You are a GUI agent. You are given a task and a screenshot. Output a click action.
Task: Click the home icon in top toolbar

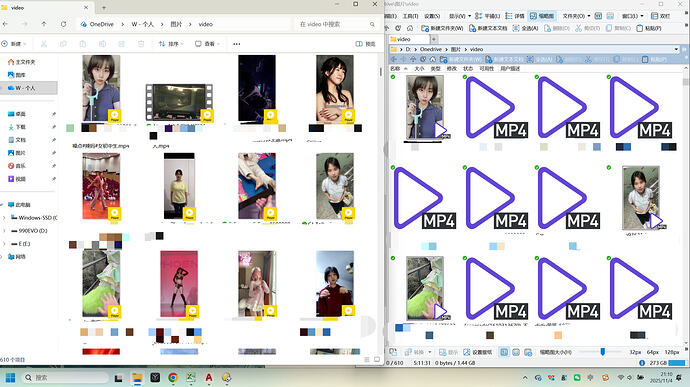(x=410, y=28)
